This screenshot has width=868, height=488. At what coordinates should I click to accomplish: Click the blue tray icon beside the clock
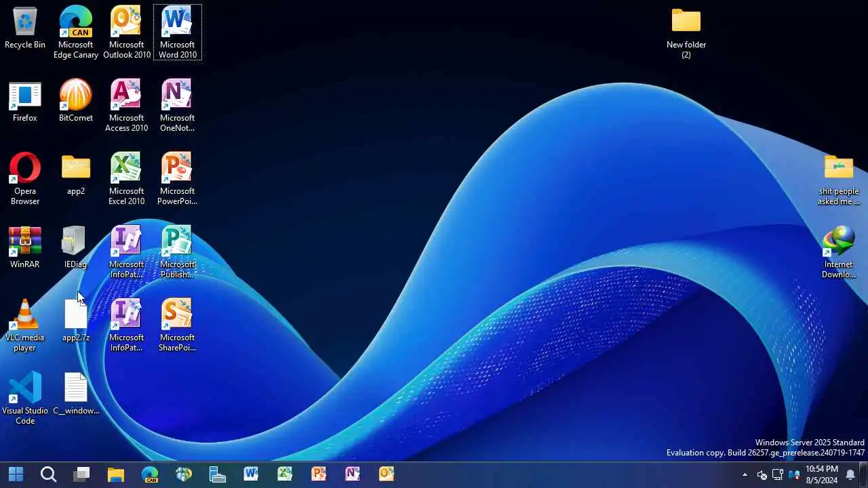794,474
